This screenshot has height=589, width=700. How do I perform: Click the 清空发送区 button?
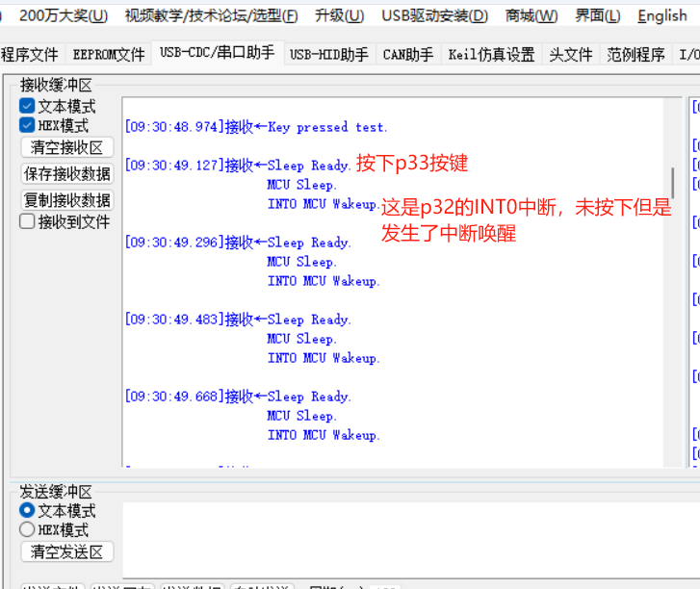67,552
